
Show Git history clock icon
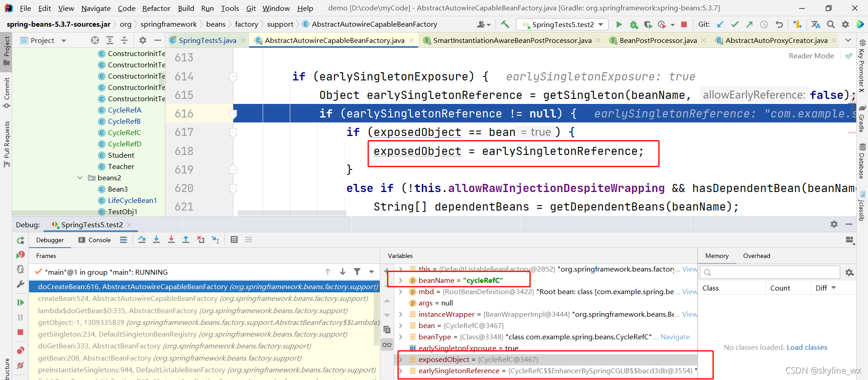[764, 24]
